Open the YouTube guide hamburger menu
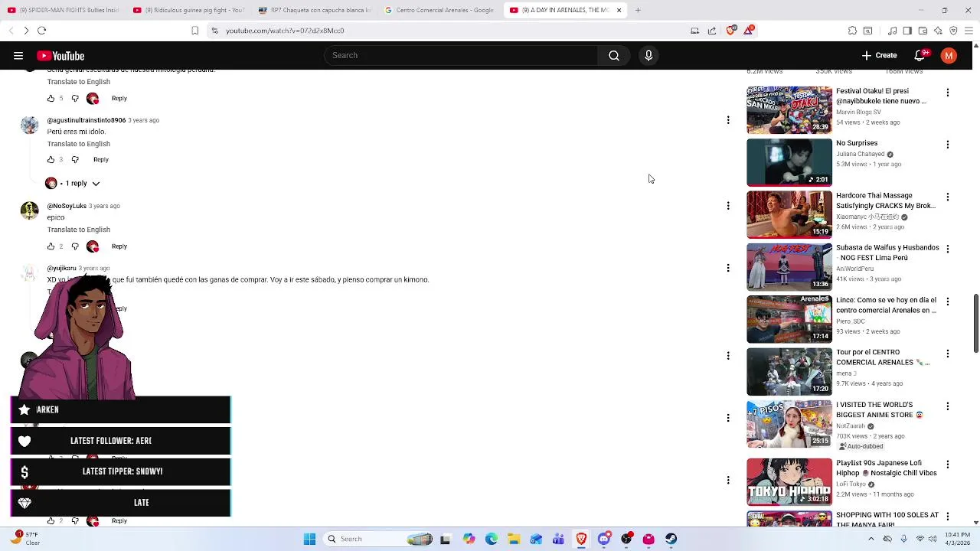The height and width of the screenshot is (551, 980). click(18, 56)
